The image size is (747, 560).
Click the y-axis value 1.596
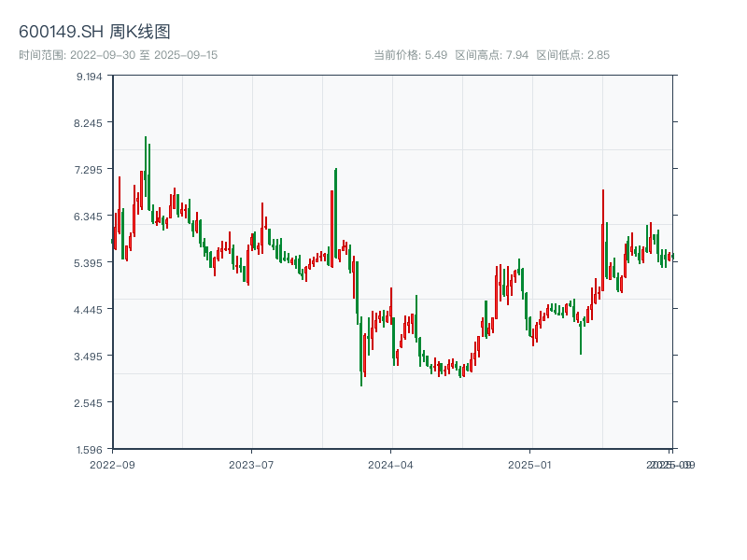point(89,450)
